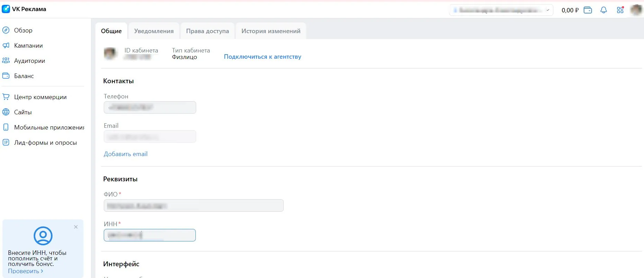Open the VK services grid icon
Image resolution: width=644 pixels, height=278 pixels.
[x=620, y=10]
